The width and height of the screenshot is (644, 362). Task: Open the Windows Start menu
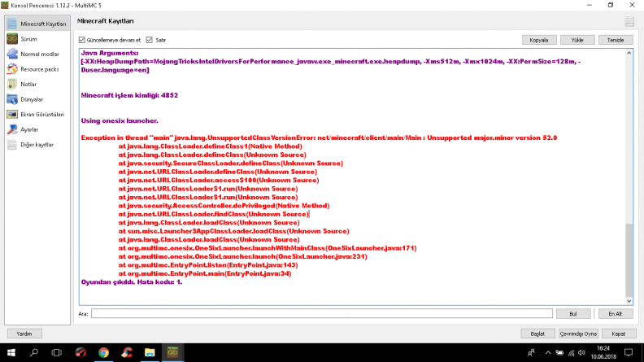pyautogui.click(x=11, y=352)
